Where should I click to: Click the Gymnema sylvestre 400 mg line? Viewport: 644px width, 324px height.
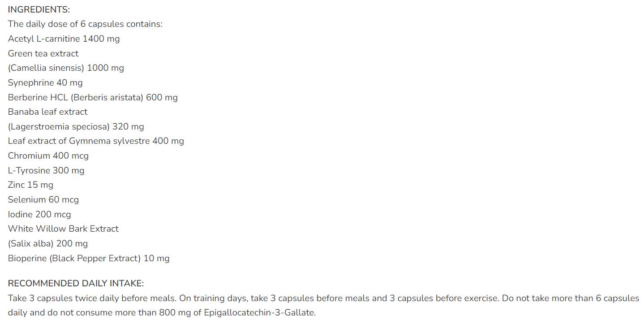[96, 141]
